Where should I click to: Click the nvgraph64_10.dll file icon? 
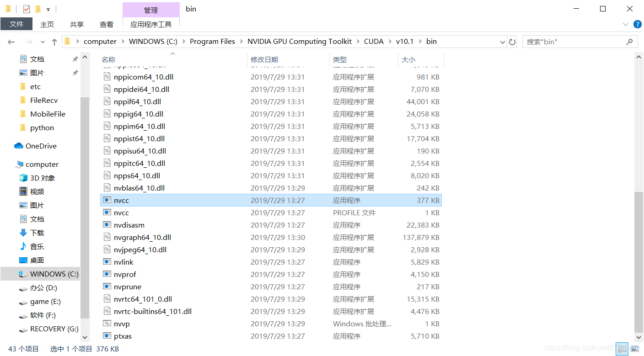[107, 237]
